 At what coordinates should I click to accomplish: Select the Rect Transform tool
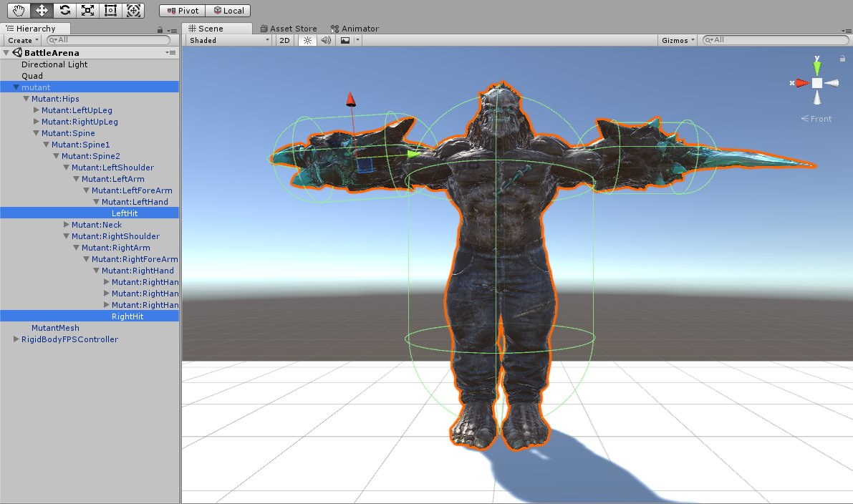tap(111, 10)
